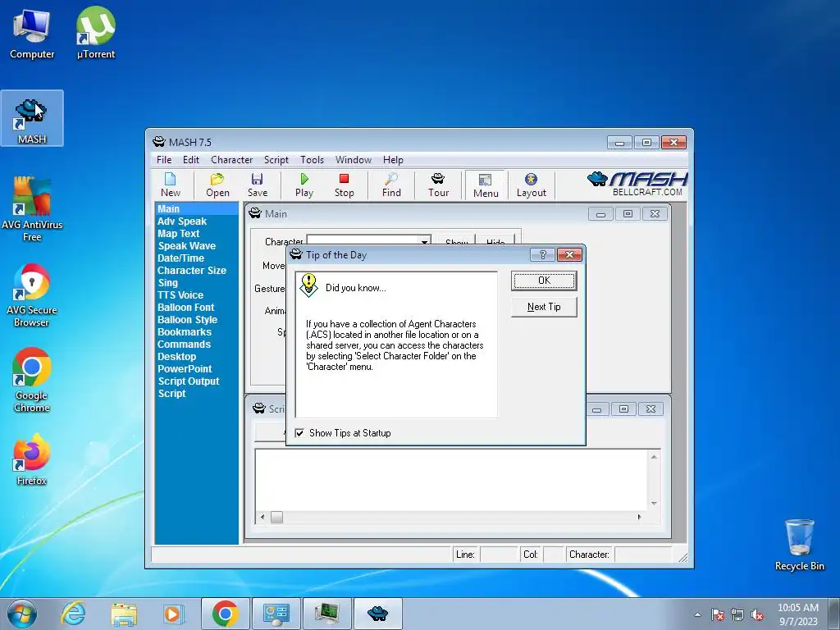Click the Character combo box field
840x630 pixels.
(368, 241)
